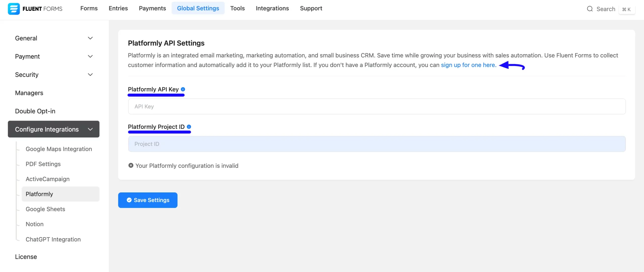Screen dimensions: 644x272
Task: Click the Configure Integrations label
Action: (x=47, y=129)
